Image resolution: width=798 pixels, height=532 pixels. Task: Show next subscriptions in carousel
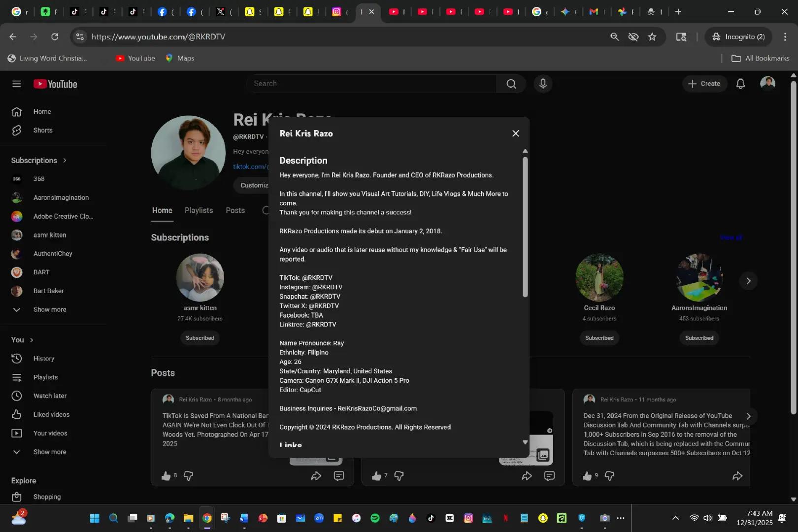pos(748,281)
